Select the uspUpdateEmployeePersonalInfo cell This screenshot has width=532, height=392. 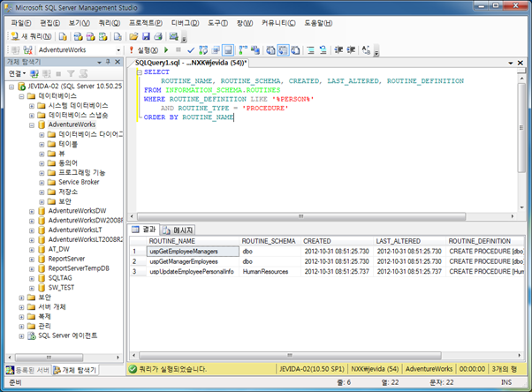pyautogui.click(x=193, y=272)
